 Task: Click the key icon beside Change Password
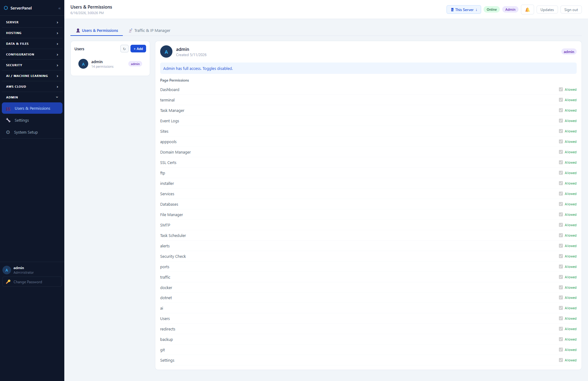pos(8,282)
